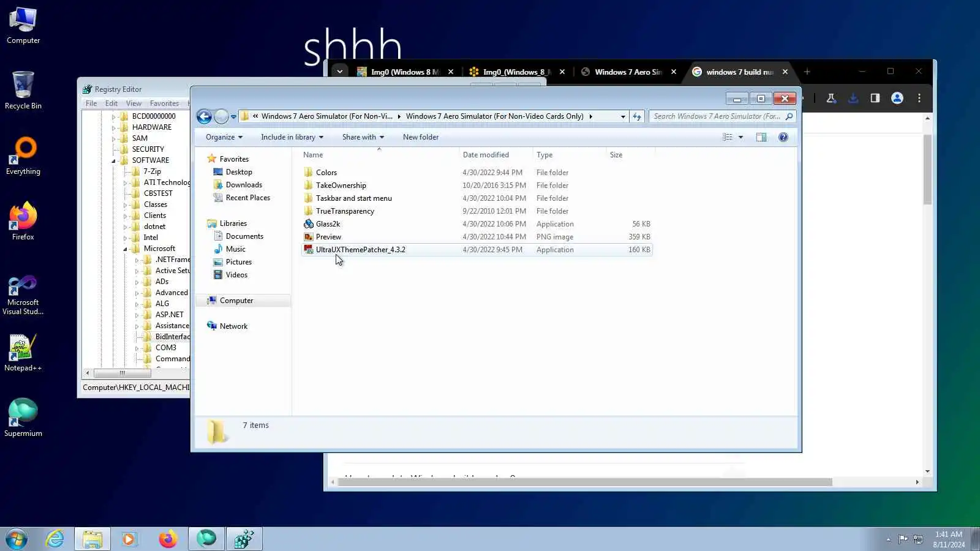Image resolution: width=980 pixels, height=551 pixels.
Task: Open Recent Places in the navigation pane
Action: pyautogui.click(x=247, y=198)
